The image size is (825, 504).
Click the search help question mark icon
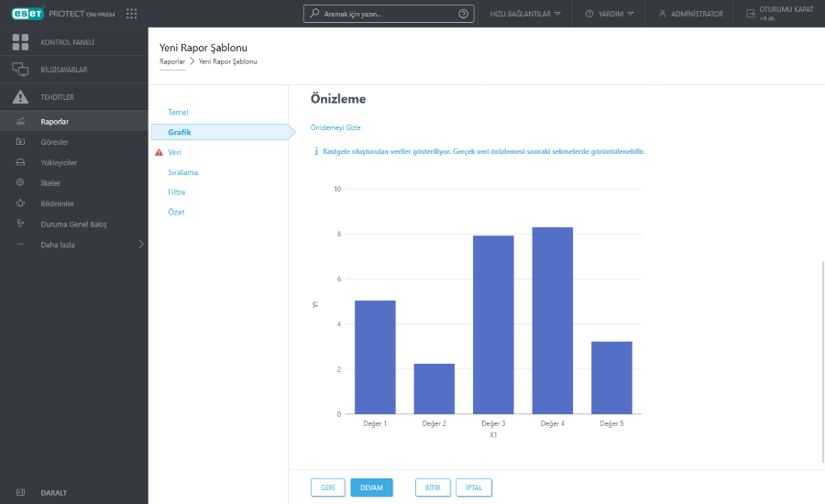point(463,14)
